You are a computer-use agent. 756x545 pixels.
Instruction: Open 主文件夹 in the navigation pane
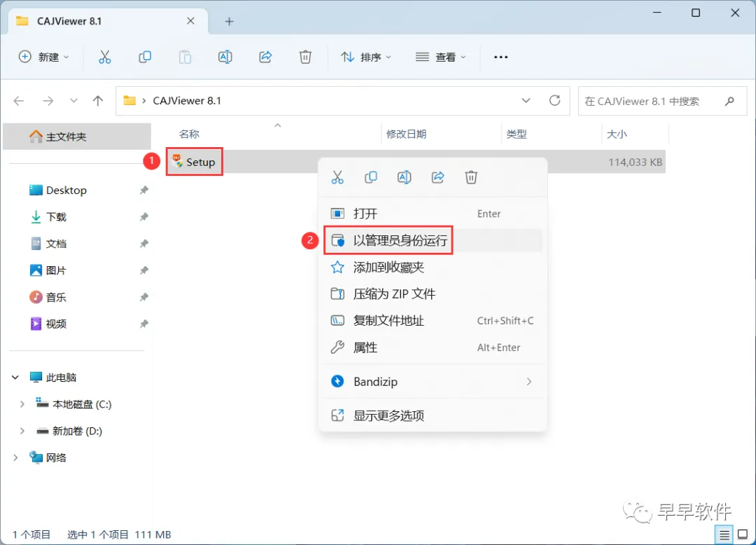pos(77,137)
